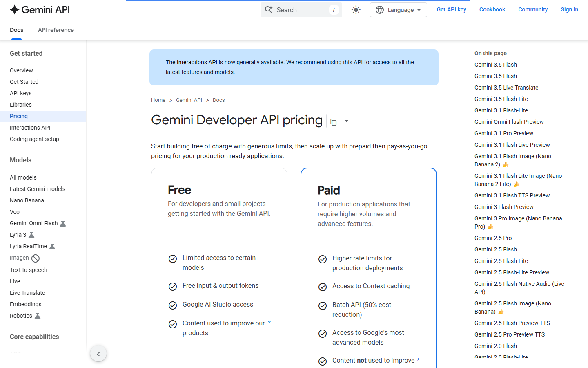This screenshot has height=368, width=588.
Task: Switch to the API reference tab
Action: point(56,30)
